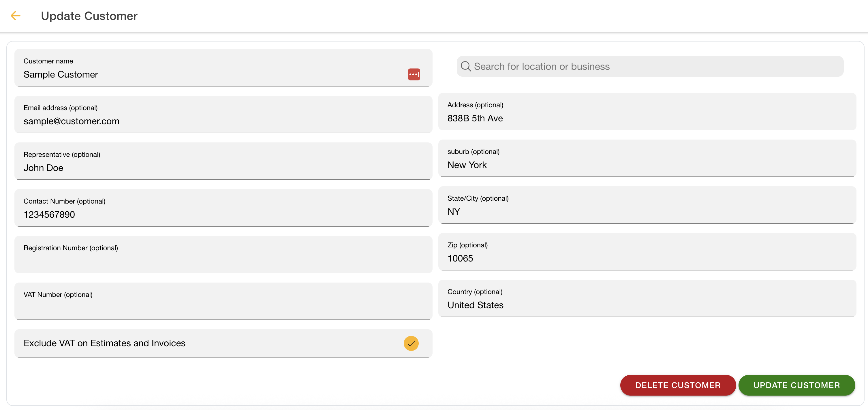The image size is (868, 410).
Task: Click the search magnifier icon
Action: point(465,66)
